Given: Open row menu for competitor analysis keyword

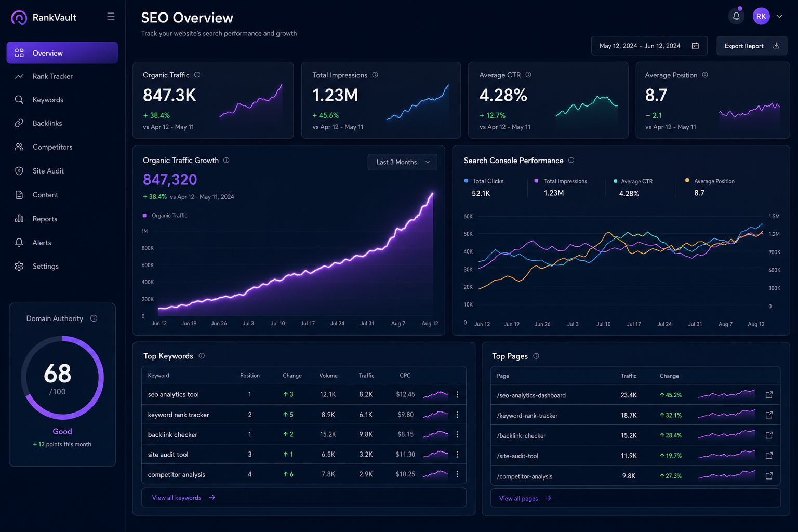Looking at the screenshot, I should pos(457,474).
